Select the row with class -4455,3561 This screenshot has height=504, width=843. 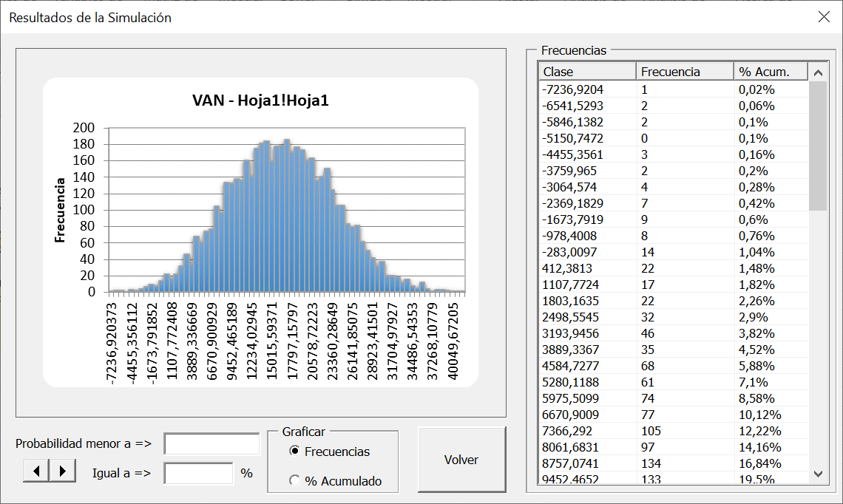point(674,154)
